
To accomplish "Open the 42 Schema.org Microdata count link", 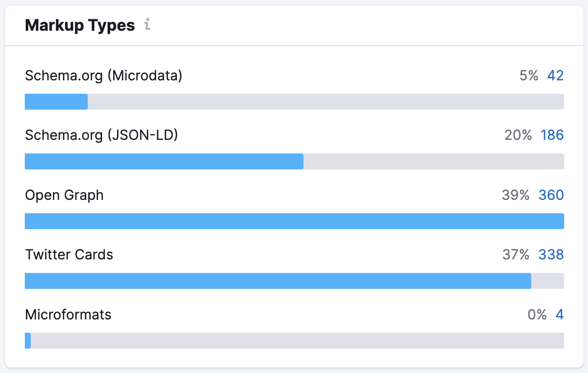I will [x=555, y=75].
